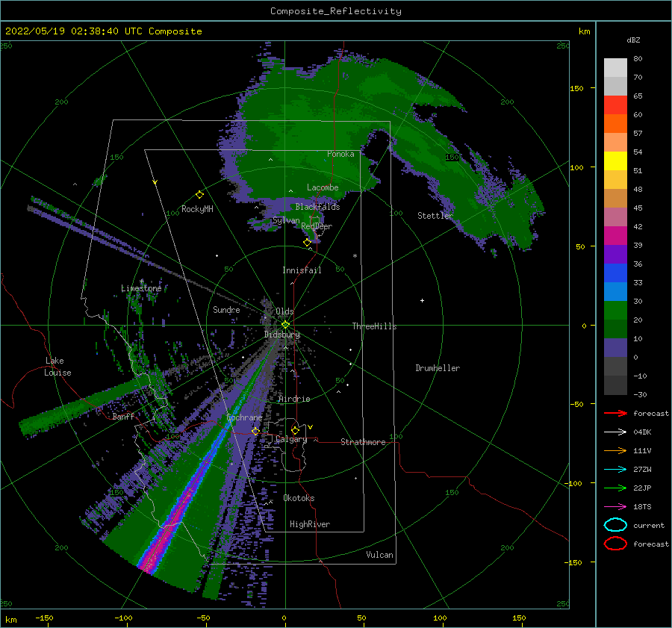
Task: Click the Sundre town label
Action: (x=226, y=309)
